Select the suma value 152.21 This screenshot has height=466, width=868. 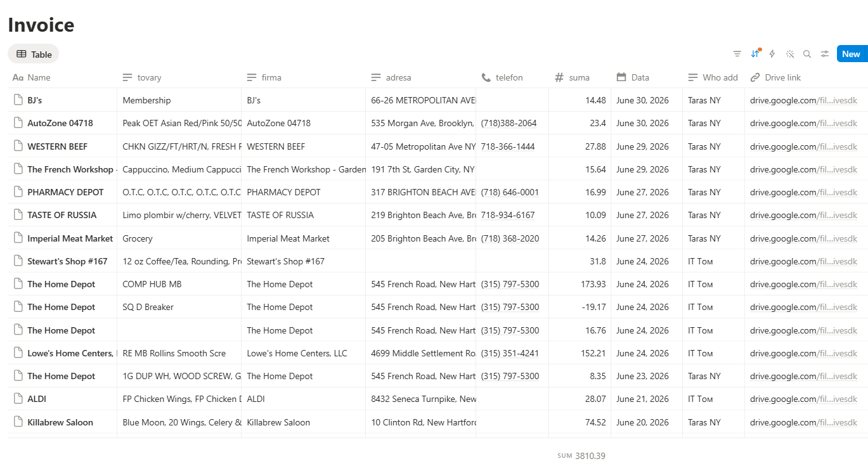[x=580, y=353]
